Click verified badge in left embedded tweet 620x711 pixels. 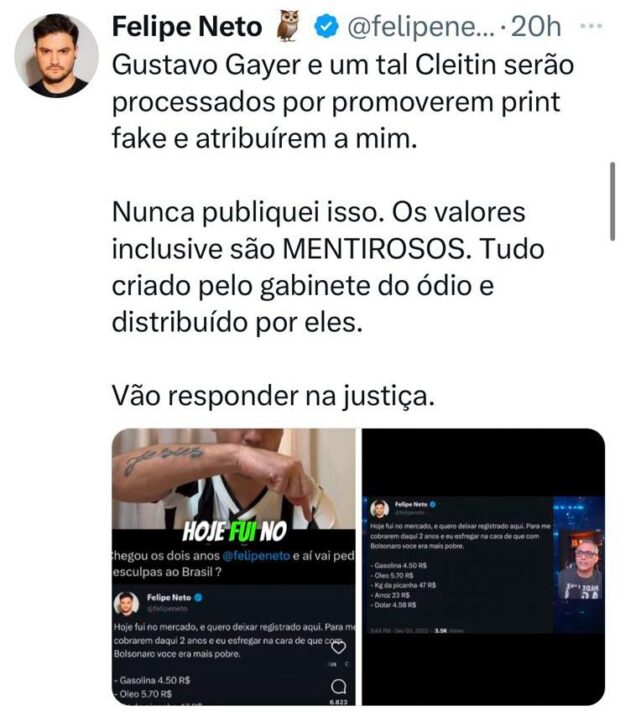(198, 598)
